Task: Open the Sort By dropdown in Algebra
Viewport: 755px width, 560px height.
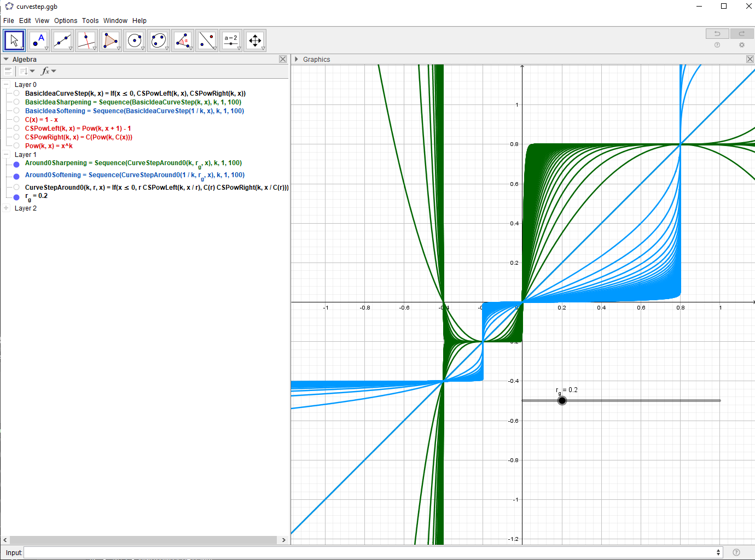Action: [x=27, y=71]
